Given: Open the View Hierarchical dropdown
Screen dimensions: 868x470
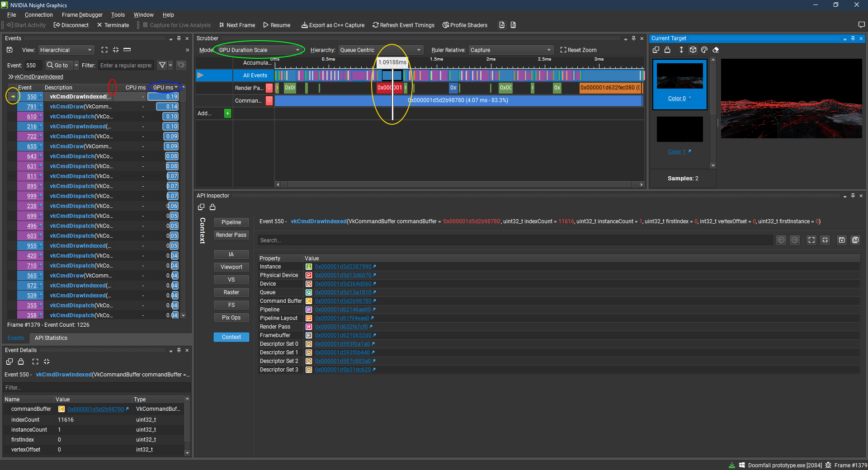Looking at the screenshot, I should 66,50.
